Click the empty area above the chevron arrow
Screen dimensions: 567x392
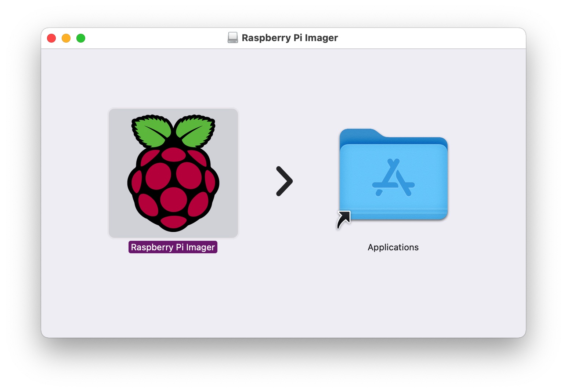tap(284, 110)
